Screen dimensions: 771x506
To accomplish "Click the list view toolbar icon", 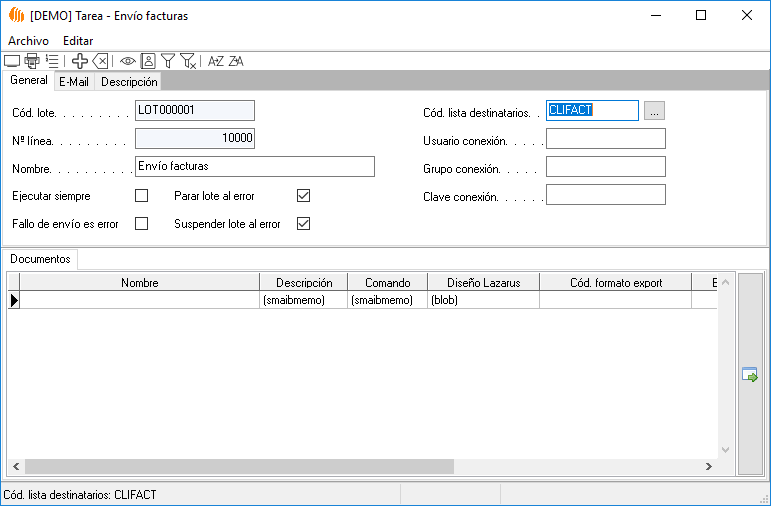I will [52, 61].
